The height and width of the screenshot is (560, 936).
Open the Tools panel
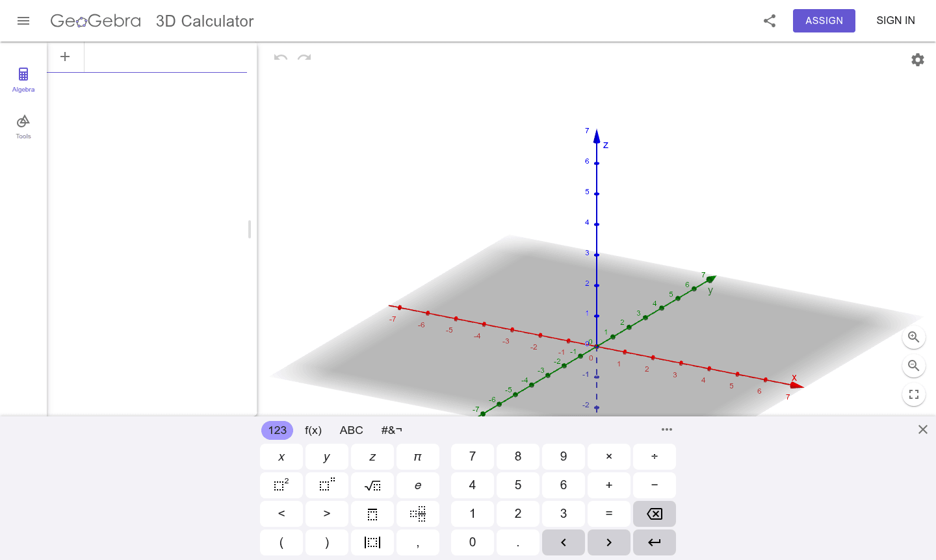pyautogui.click(x=23, y=125)
